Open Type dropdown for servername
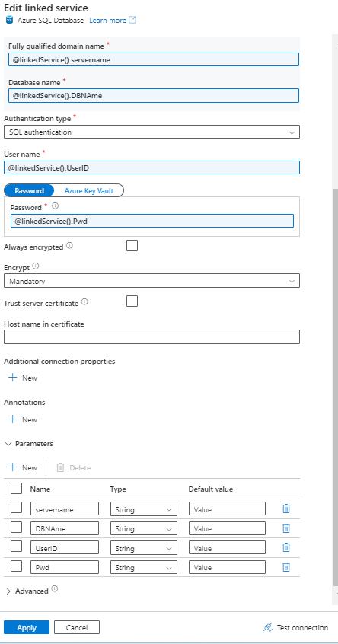 144,509
